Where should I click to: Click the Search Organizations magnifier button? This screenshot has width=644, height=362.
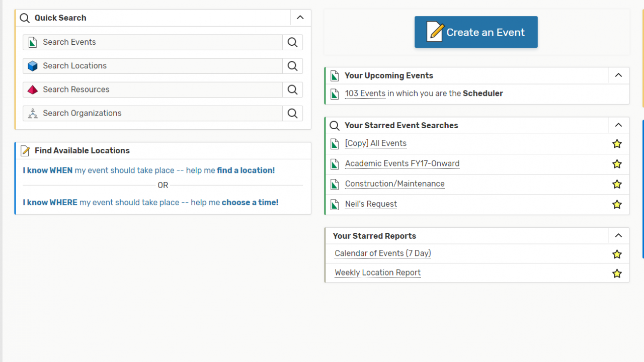point(292,113)
